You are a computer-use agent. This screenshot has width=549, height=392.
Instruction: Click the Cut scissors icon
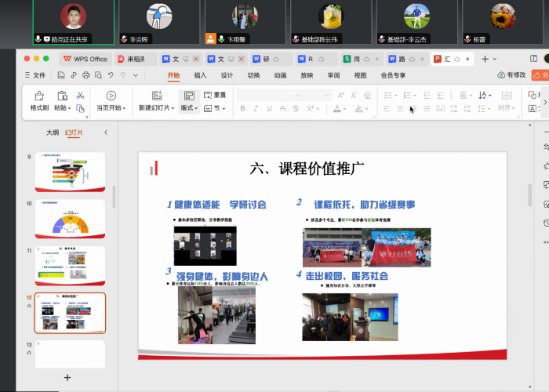pos(80,95)
